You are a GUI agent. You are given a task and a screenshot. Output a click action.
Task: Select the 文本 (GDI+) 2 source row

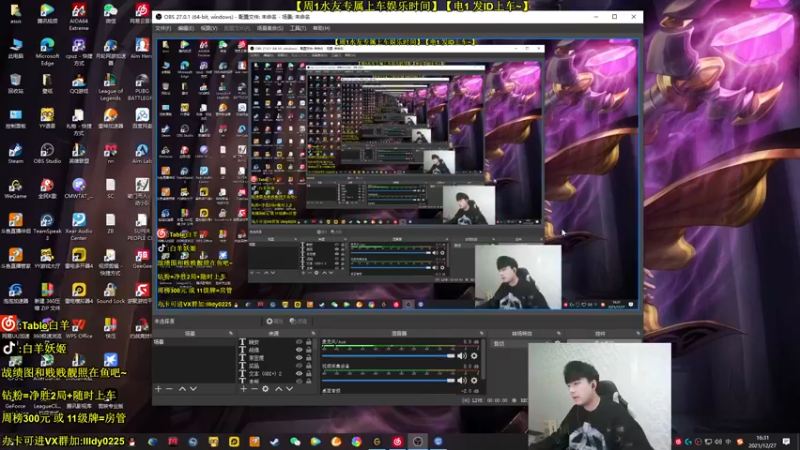coord(276,373)
